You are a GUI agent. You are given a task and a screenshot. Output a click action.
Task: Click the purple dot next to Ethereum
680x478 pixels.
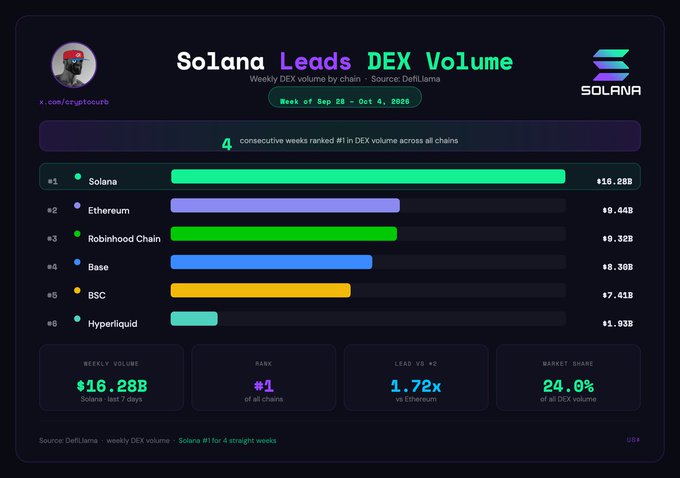click(77, 206)
